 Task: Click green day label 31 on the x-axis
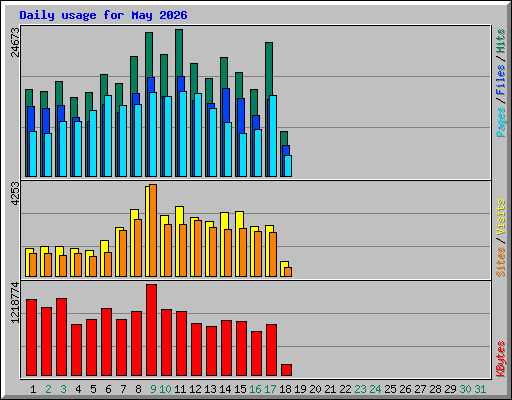[x=480, y=389]
